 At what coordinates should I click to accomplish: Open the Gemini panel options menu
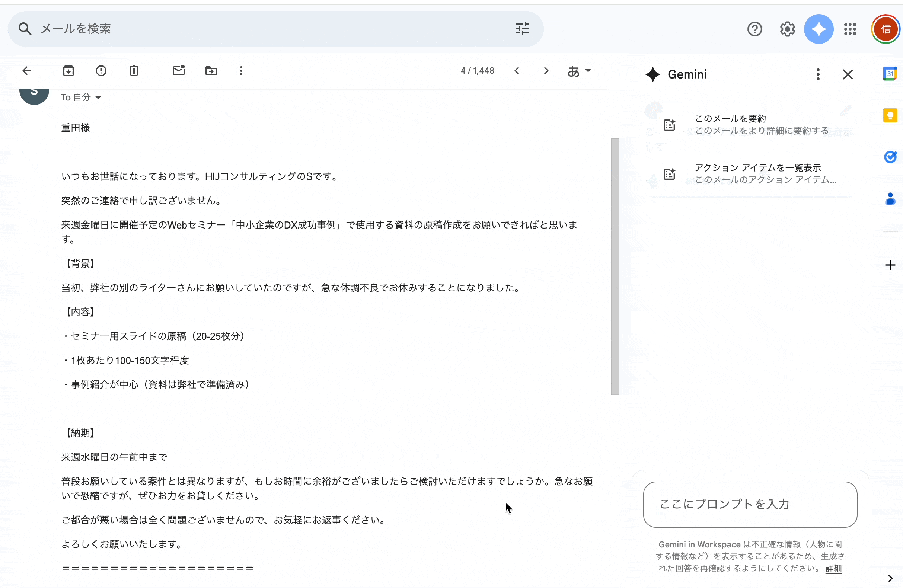click(x=818, y=74)
